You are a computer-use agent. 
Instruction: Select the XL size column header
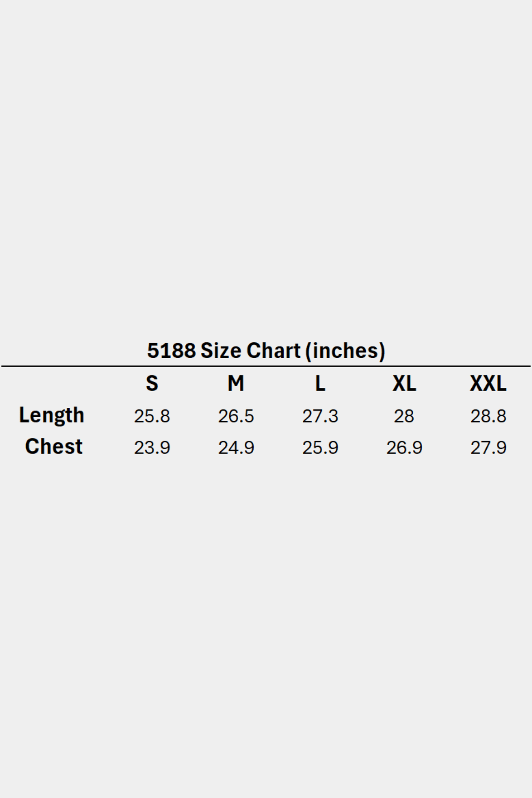[x=404, y=383]
